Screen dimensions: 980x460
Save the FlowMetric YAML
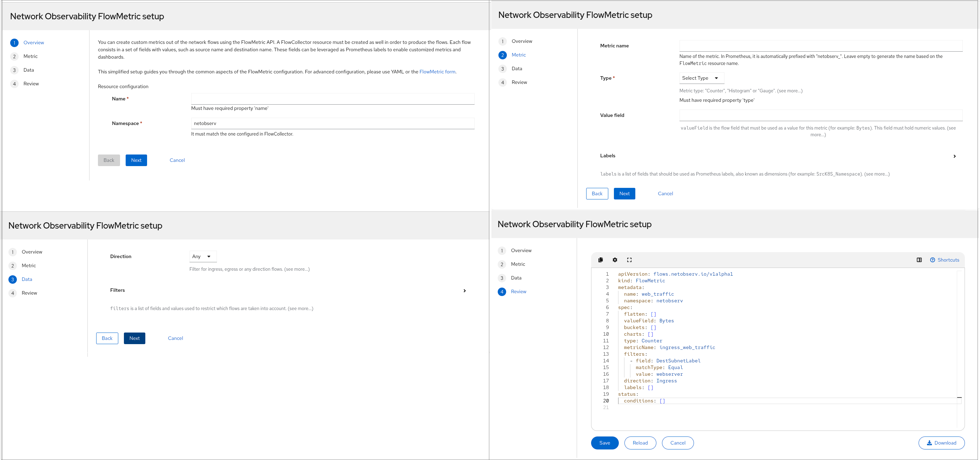604,443
